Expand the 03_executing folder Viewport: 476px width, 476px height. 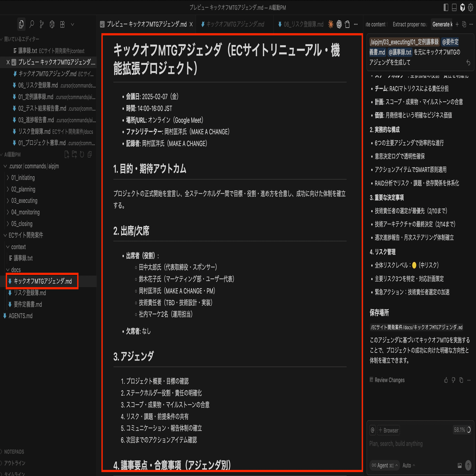pos(24,201)
